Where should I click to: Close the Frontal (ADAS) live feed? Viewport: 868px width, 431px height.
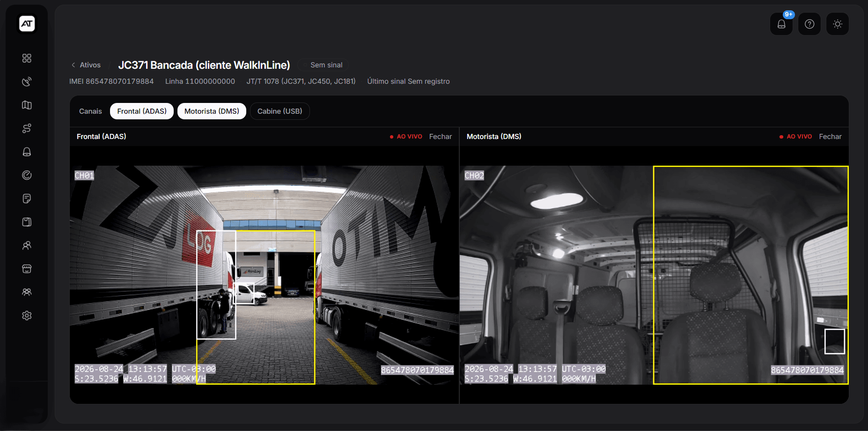tap(441, 137)
